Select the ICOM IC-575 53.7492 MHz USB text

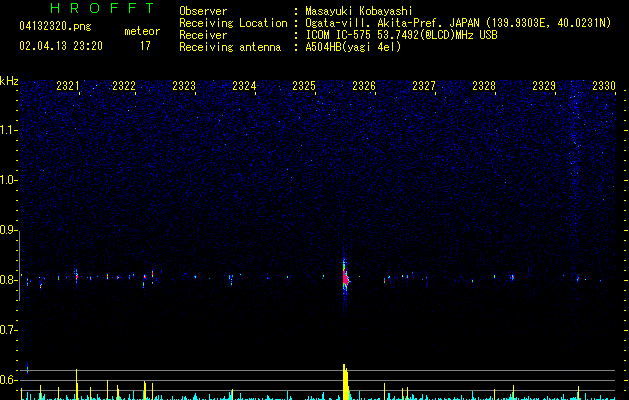401,35
